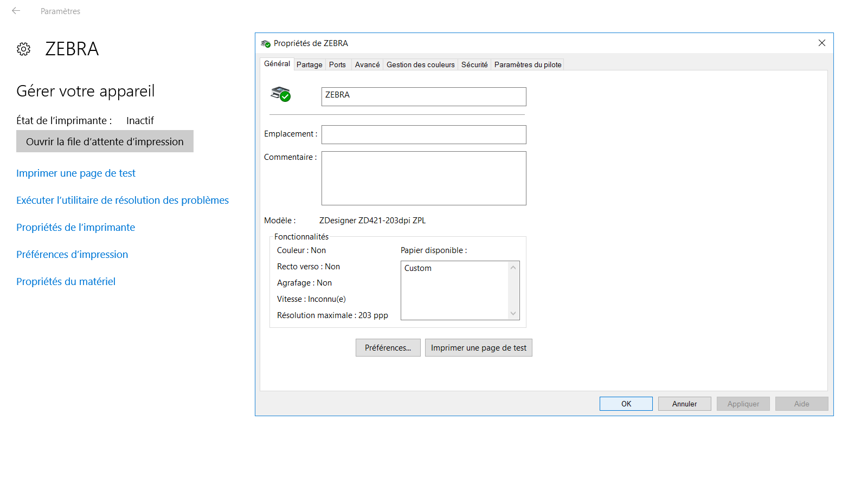Go to the Sécurité tab

[474, 64]
